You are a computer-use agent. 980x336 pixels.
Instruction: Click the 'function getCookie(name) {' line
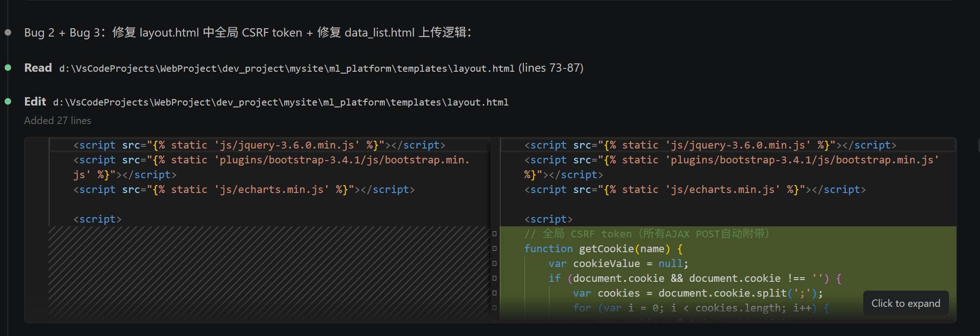603,249
